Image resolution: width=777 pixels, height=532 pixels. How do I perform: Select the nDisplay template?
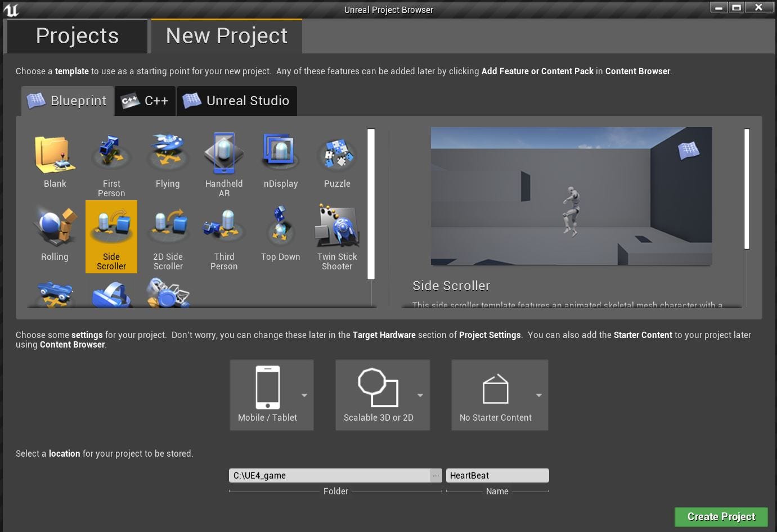click(x=280, y=160)
